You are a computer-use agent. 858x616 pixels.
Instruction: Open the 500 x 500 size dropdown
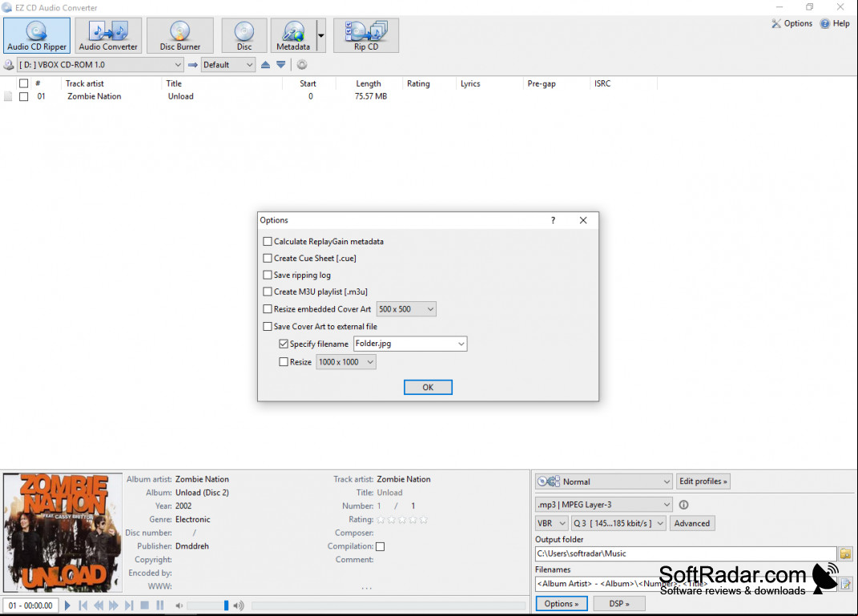[x=406, y=309]
